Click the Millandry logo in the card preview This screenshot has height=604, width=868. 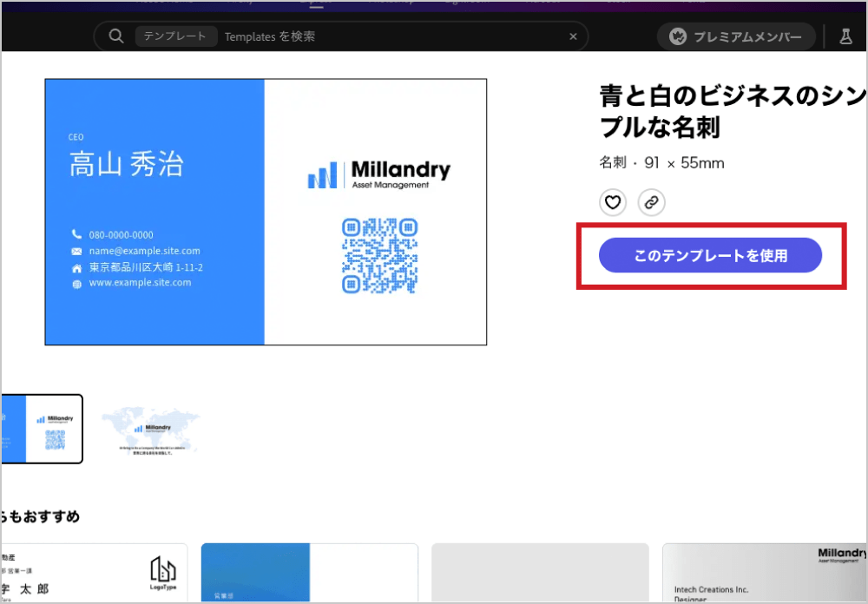(378, 171)
